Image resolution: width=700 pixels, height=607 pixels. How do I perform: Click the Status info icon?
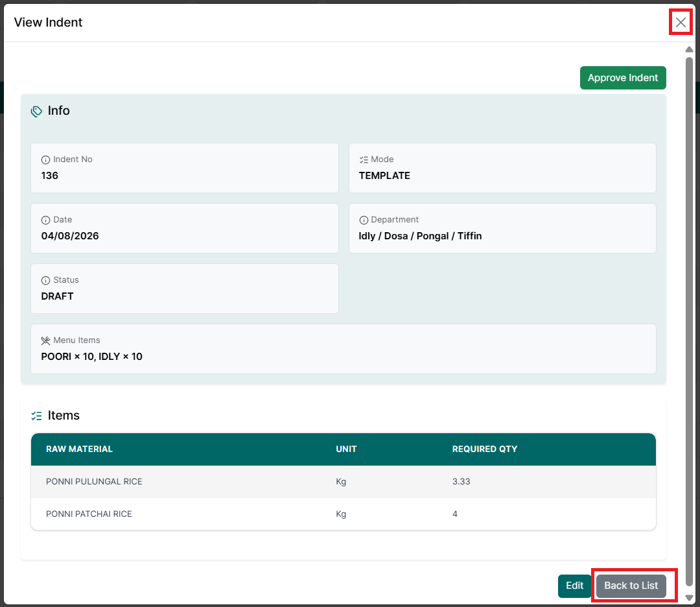(45, 281)
